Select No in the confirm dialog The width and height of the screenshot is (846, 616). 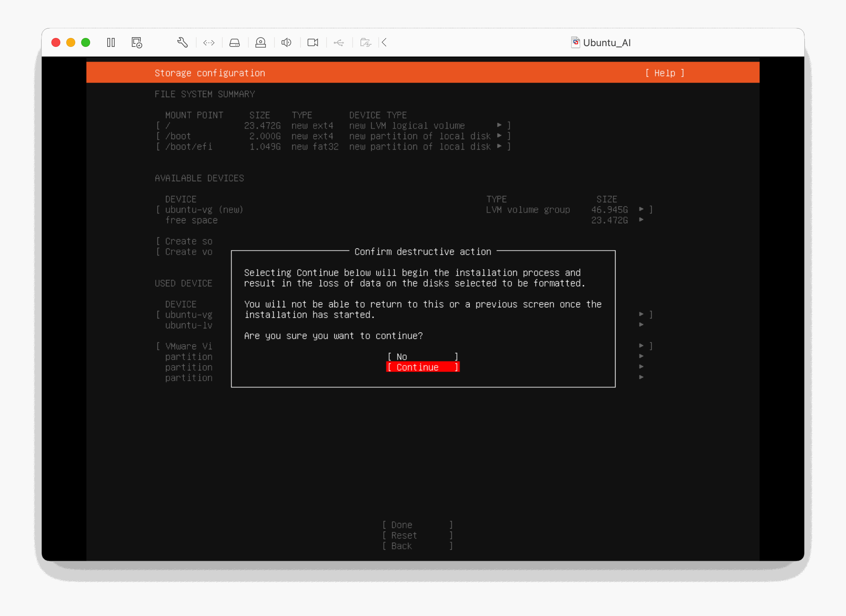(x=422, y=356)
